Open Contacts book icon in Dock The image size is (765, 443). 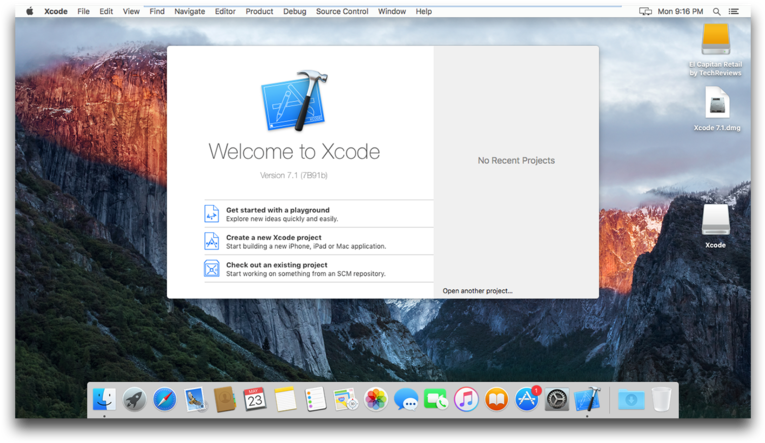click(225, 400)
